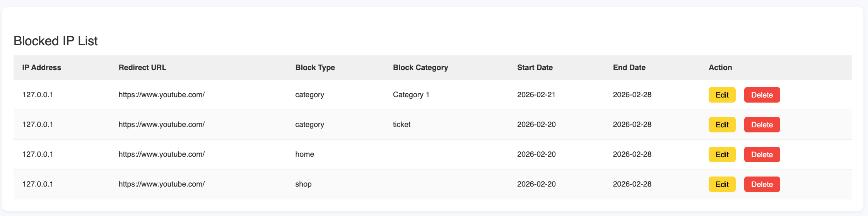The image size is (868, 216).
Task: Click the ticket block category cell
Action: 402,124
